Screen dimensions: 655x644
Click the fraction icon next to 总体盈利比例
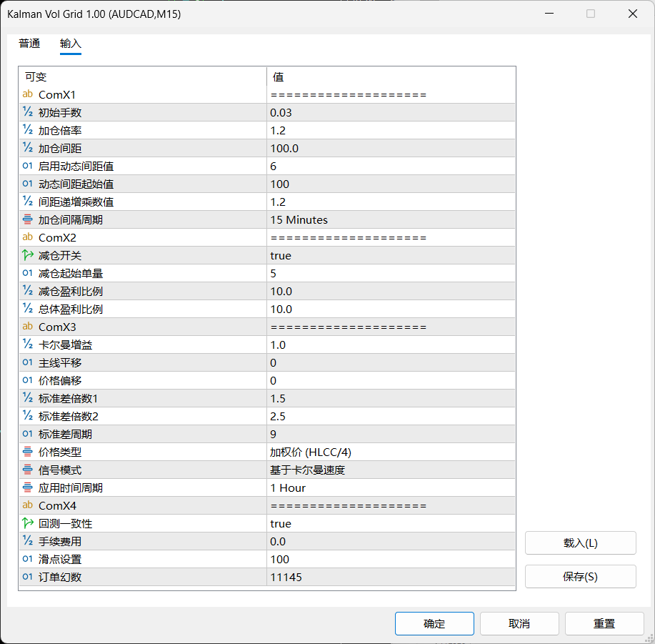coord(28,309)
